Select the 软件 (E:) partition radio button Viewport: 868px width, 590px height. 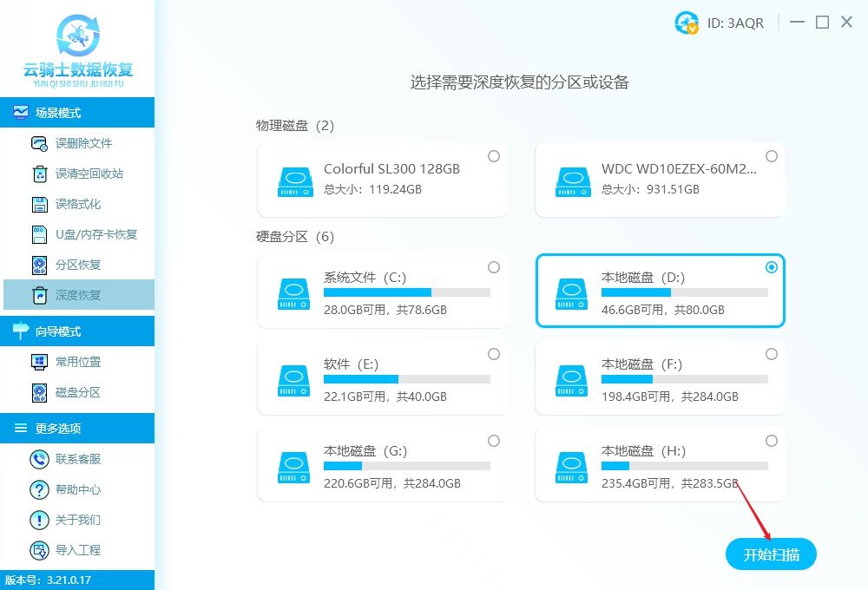pos(494,354)
